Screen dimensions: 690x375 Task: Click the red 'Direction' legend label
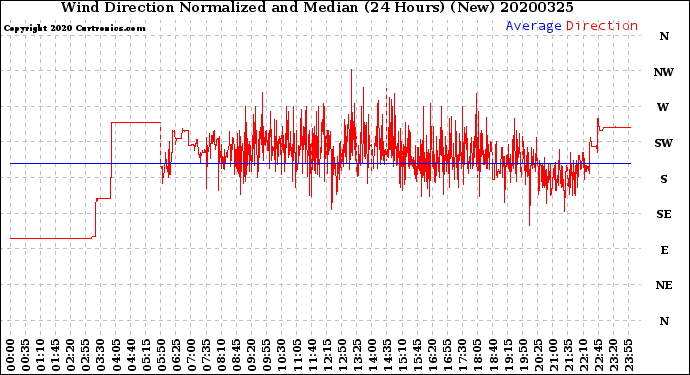(x=602, y=26)
